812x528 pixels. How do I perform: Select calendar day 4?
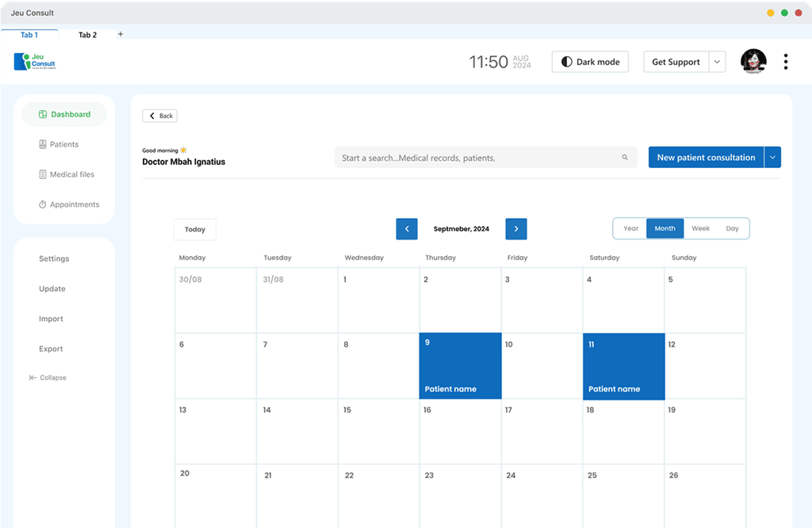coord(623,300)
